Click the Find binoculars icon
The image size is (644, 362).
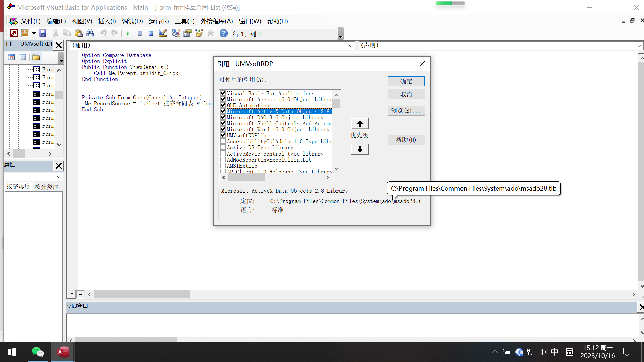(x=90, y=33)
